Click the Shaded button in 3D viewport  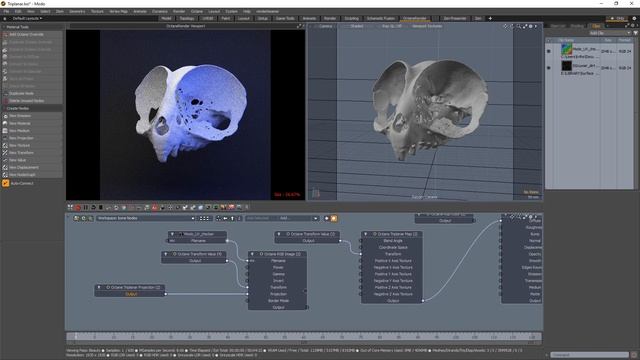356,26
